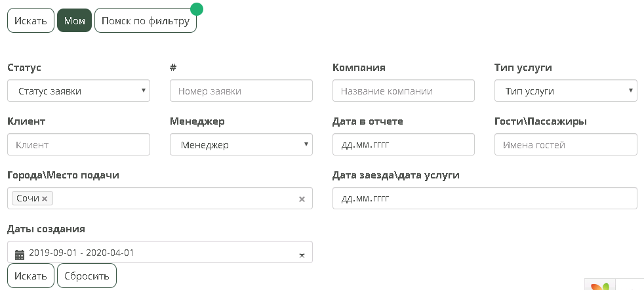Clear the Даты создания date range
The height and width of the screenshot is (290, 644).
point(302,254)
